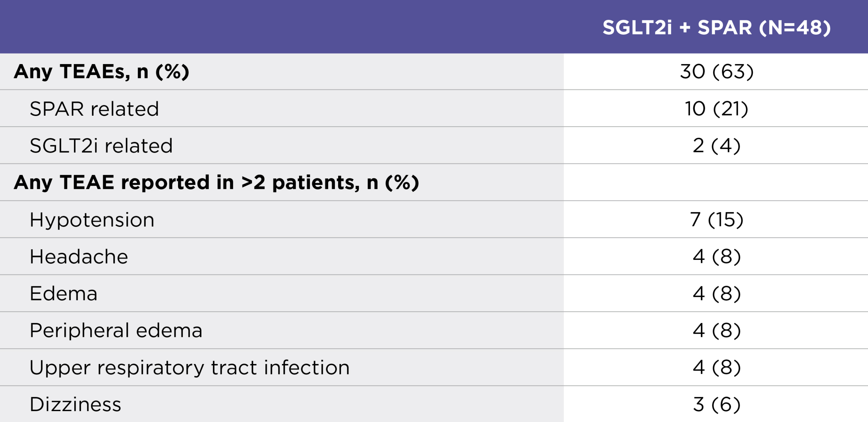Click the 30 (63) value cell
The image size is (868, 422).
click(716, 72)
